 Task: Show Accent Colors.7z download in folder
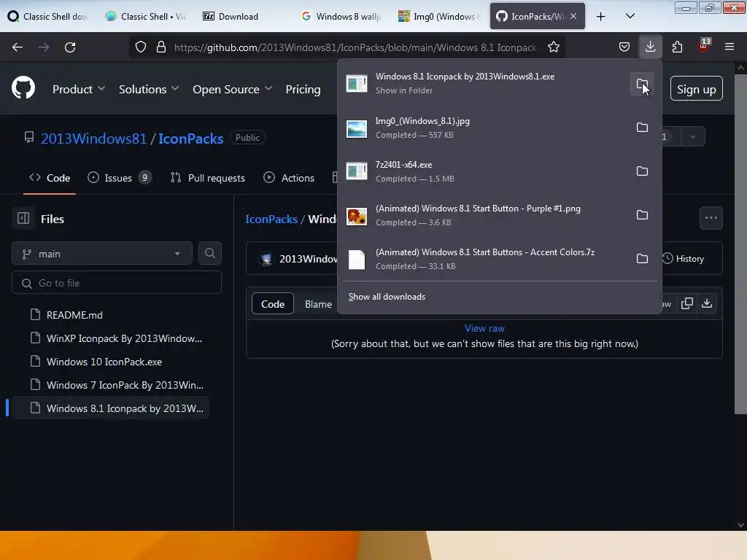[642, 259]
